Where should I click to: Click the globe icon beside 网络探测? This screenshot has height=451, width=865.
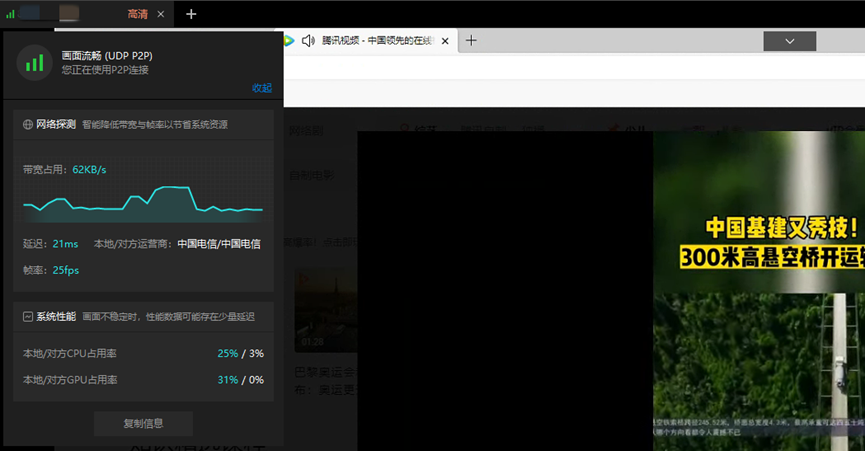pyautogui.click(x=28, y=125)
